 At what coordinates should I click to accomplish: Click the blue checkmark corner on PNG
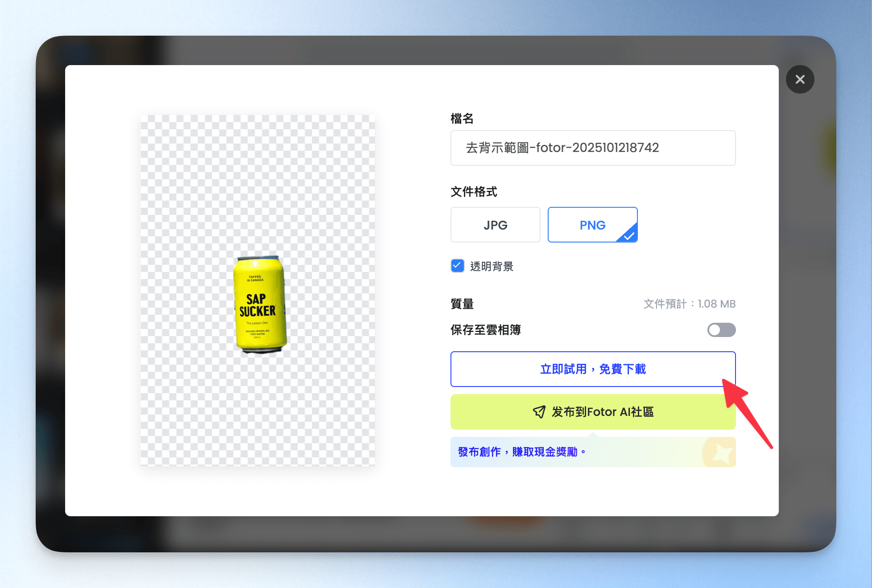point(629,235)
